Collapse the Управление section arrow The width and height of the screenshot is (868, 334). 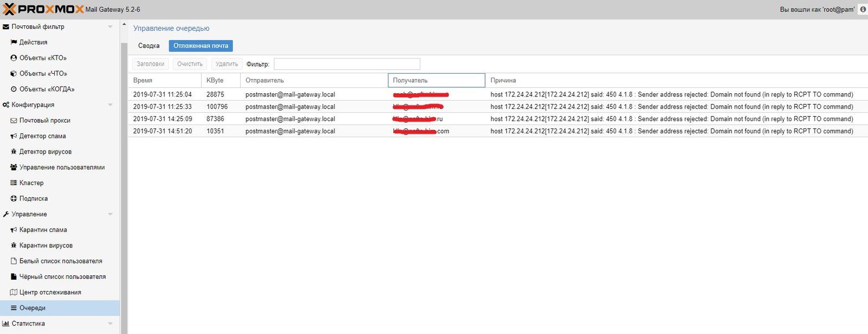click(x=110, y=214)
